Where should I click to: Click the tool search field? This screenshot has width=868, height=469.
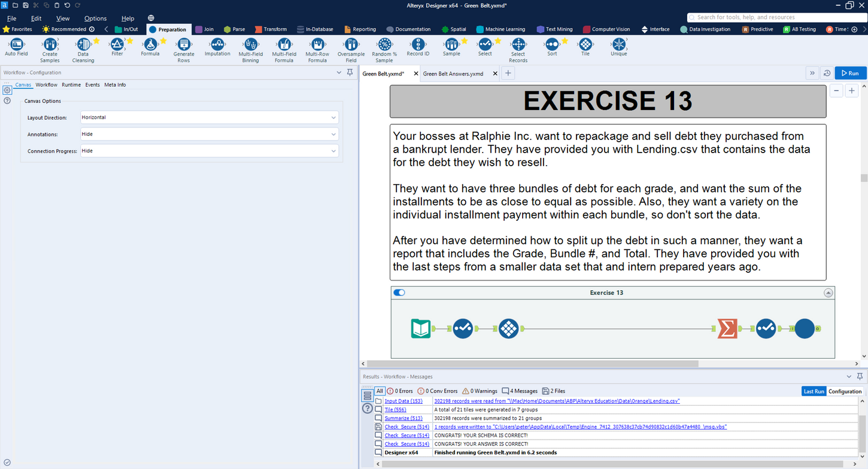(776, 17)
